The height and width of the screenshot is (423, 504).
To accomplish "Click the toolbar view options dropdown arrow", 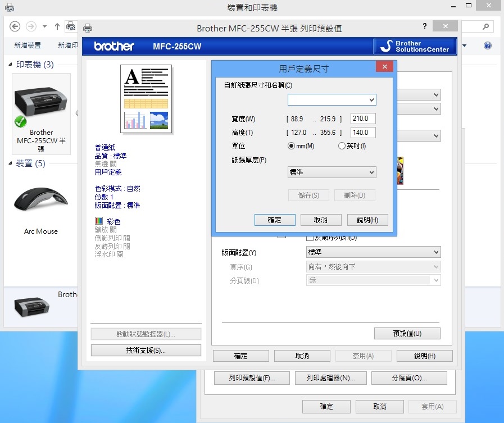I will tap(465, 46).
